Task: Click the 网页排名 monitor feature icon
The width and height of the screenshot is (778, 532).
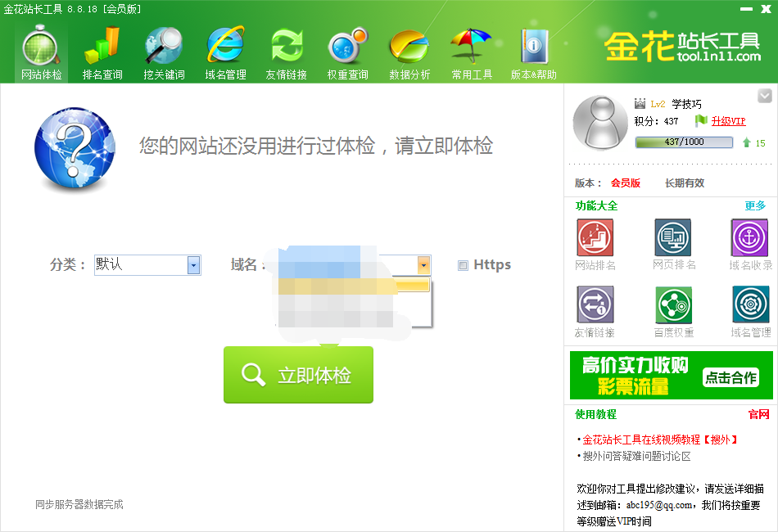Action: pos(673,237)
